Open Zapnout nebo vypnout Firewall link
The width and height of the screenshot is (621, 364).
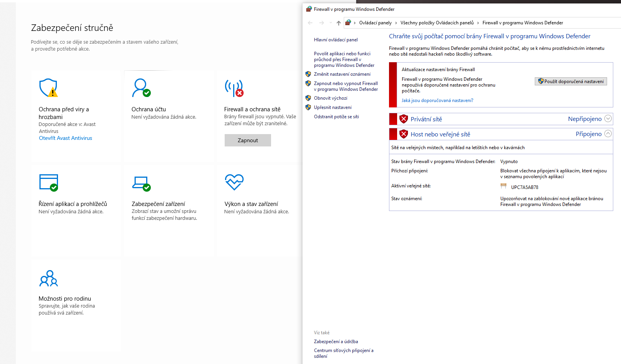(346, 86)
